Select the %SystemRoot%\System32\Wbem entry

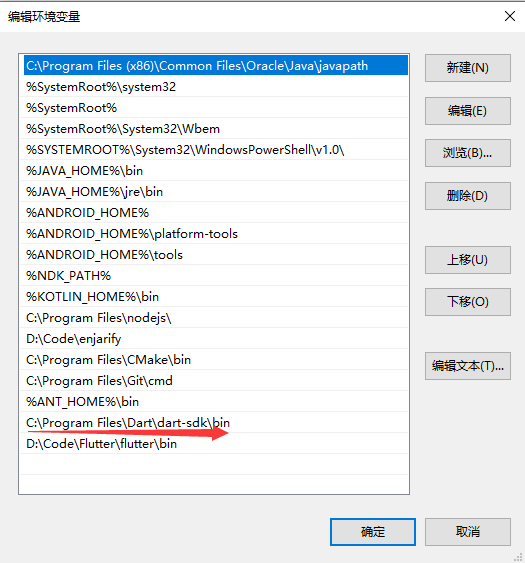coord(214,129)
